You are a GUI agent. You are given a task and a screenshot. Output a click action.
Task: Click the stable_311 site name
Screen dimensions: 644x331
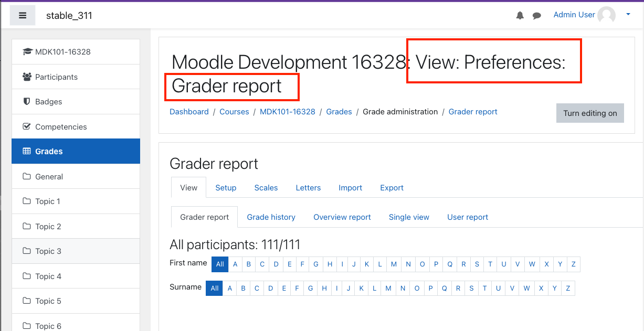(69, 15)
